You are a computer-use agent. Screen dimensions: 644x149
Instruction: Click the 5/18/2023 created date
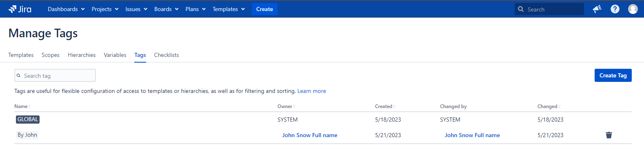(x=388, y=120)
